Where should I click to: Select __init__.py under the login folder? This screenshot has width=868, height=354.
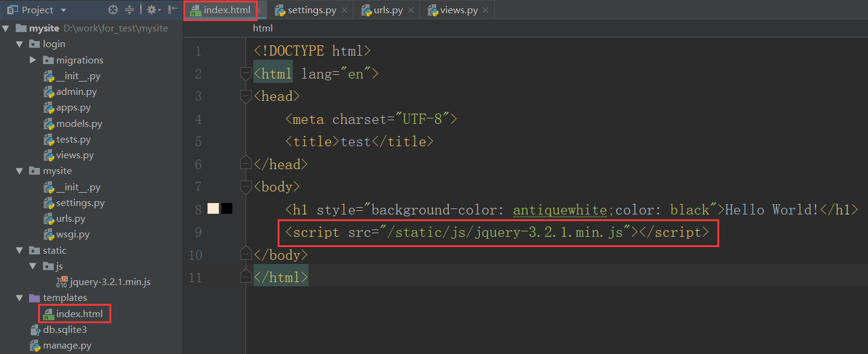tap(78, 76)
